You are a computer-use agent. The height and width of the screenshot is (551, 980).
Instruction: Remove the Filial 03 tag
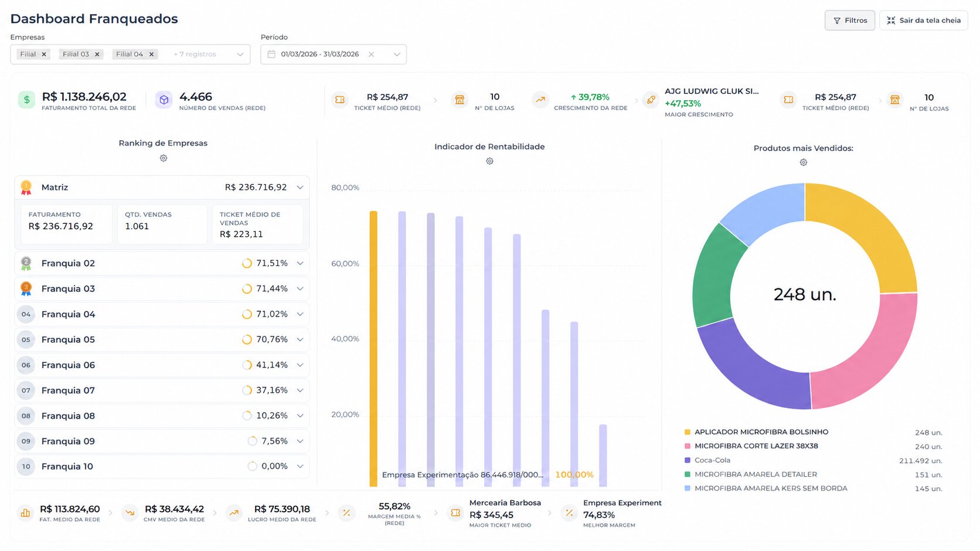click(97, 55)
